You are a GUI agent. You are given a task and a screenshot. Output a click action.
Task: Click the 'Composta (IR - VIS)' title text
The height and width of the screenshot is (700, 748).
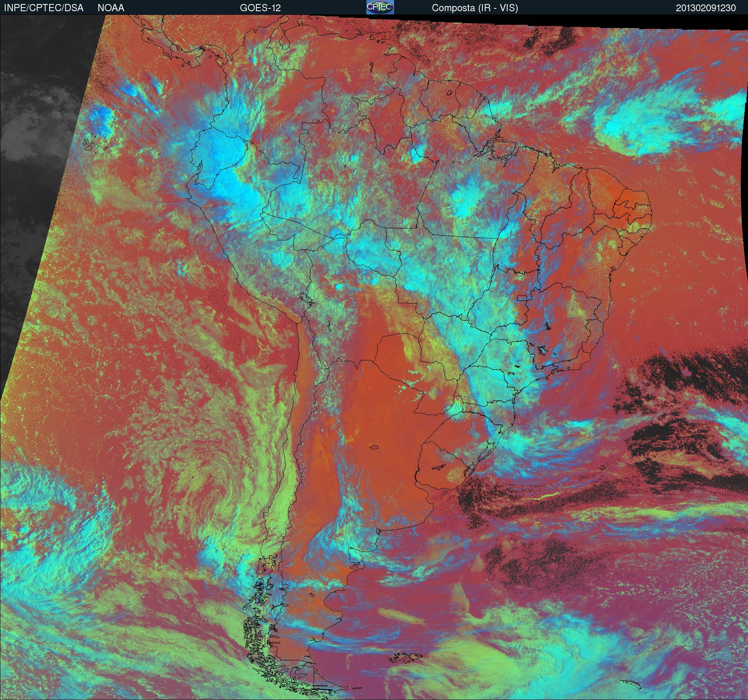[475, 8]
